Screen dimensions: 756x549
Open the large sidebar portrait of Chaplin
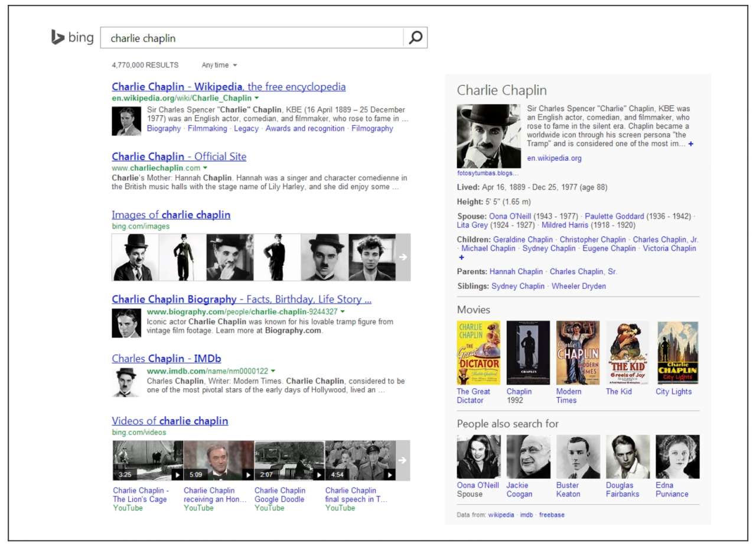point(489,137)
